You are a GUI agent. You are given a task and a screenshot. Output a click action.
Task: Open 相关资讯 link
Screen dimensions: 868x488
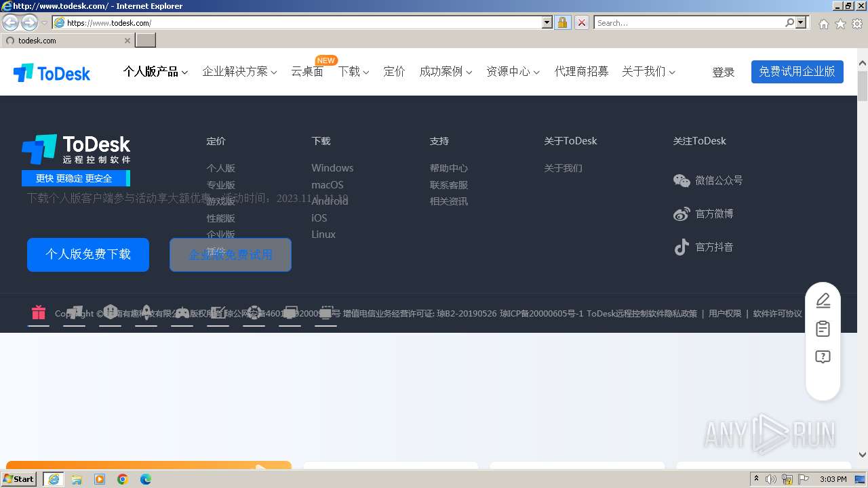click(x=448, y=201)
